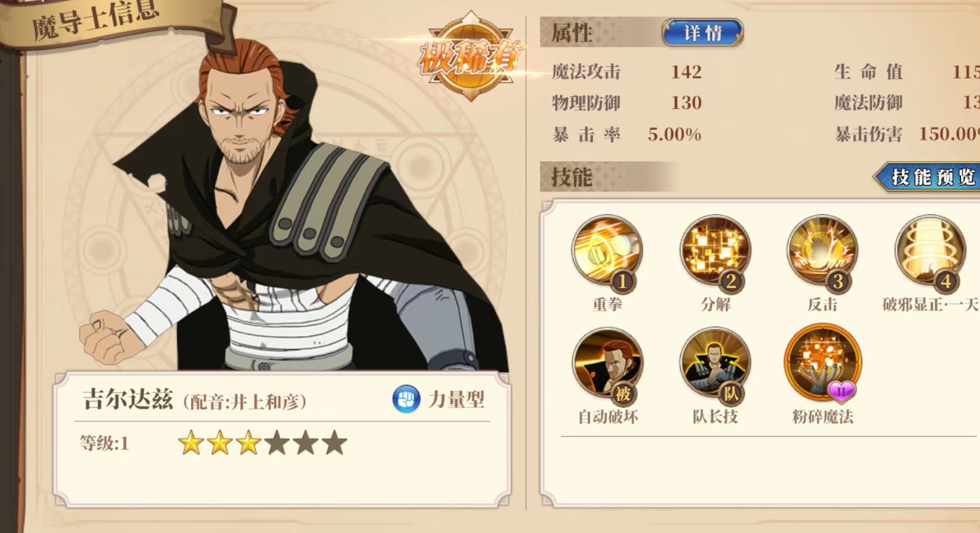Tap the Gildarts character portrait
Image resolution: width=980 pixels, height=533 pixels.
pyautogui.click(x=292, y=208)
